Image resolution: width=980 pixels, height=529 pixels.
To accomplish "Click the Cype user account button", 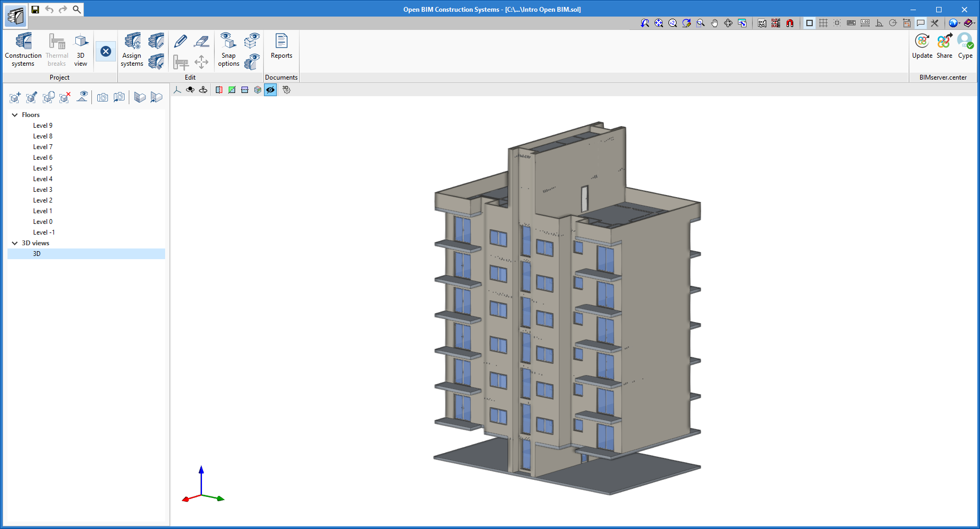I will [x=965, y=46].
